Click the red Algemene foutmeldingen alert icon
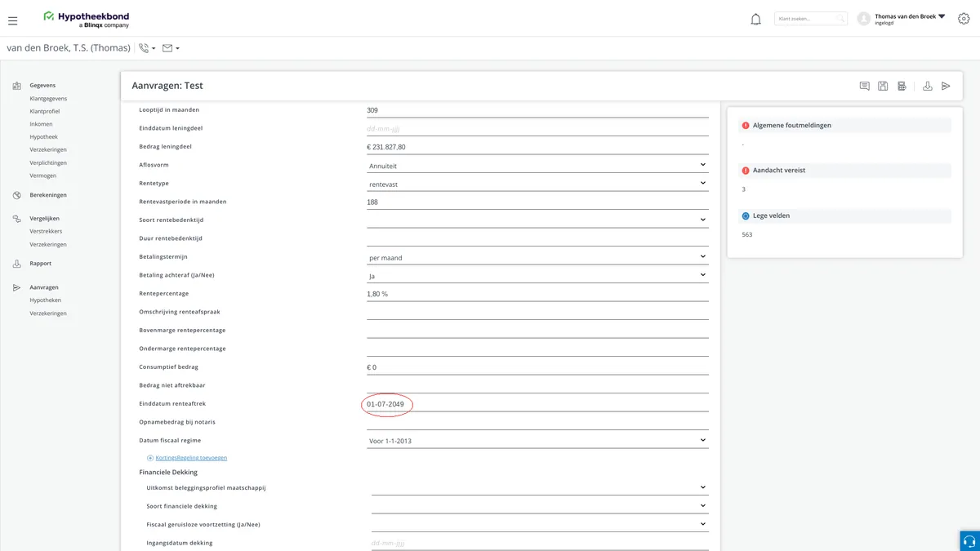 click(x=745, y=126)
